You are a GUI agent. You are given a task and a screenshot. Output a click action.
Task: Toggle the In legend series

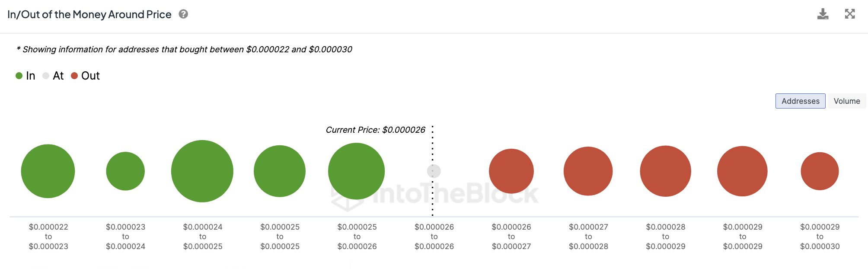coord(26,76)
